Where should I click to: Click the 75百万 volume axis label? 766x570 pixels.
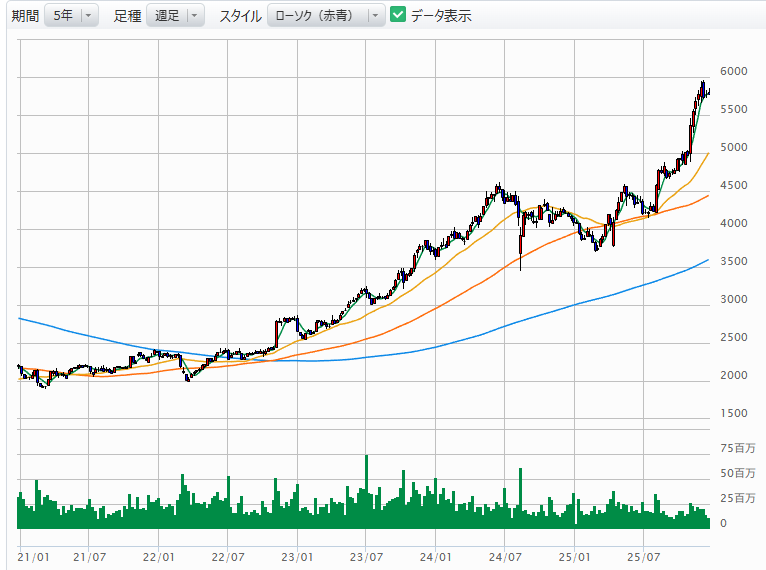tap(737, 447)
